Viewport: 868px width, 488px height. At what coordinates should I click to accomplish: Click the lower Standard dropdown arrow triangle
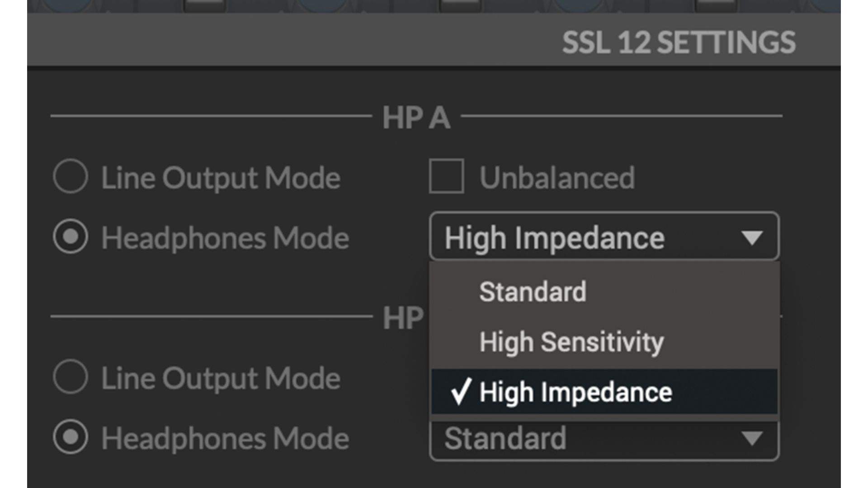click(x=752, y=438)
